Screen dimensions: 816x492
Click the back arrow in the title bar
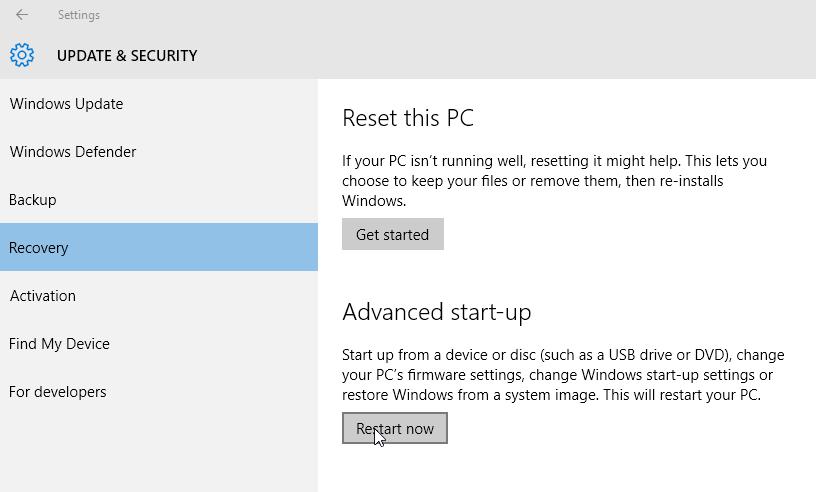[22, 15]
